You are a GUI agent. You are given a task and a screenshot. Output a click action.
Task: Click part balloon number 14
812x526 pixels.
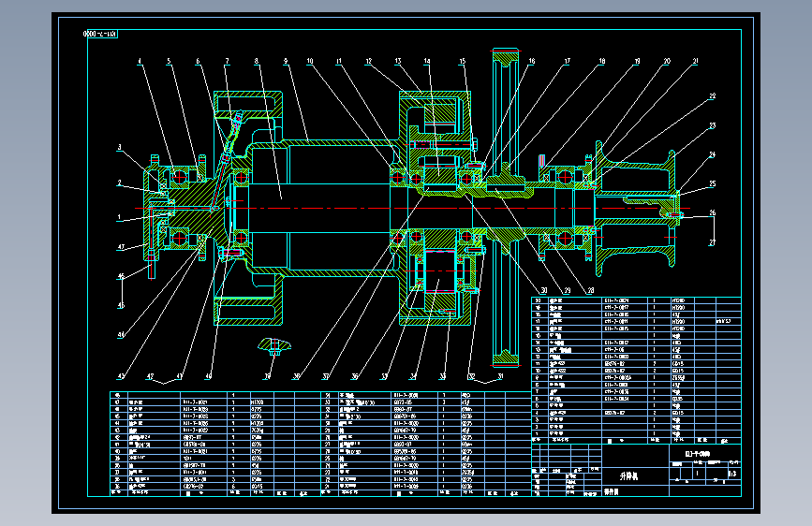point(427,61)
